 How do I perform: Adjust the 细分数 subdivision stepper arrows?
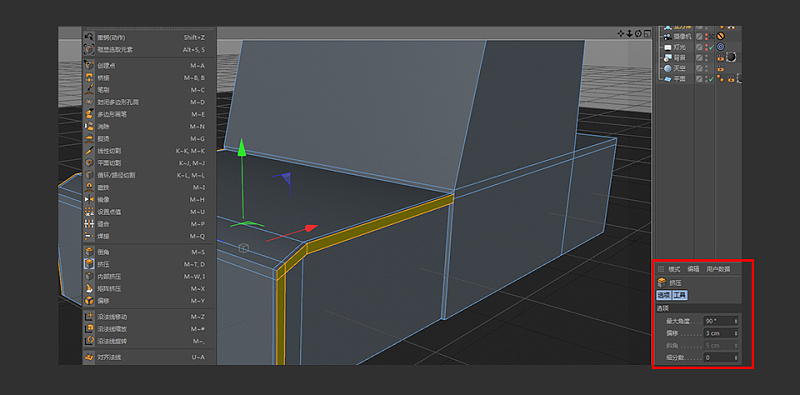click(736, 358)
